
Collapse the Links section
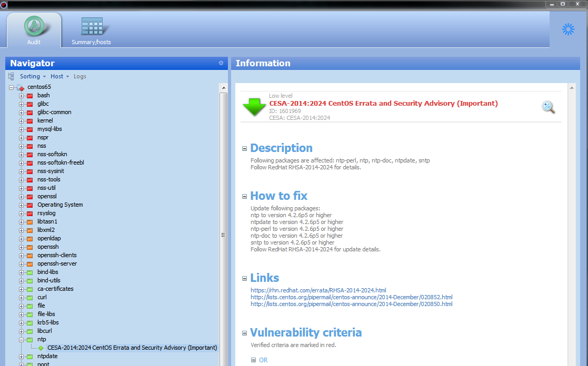[244, 278]
